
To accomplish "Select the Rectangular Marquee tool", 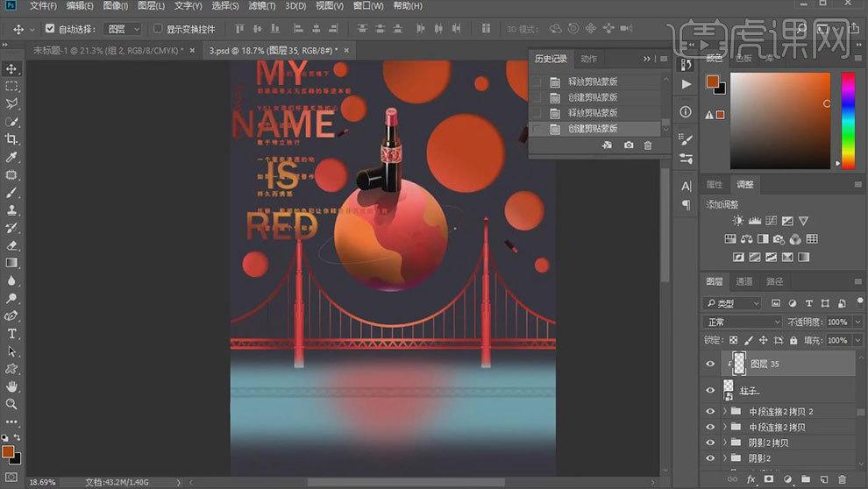I will tap(11, 87).
